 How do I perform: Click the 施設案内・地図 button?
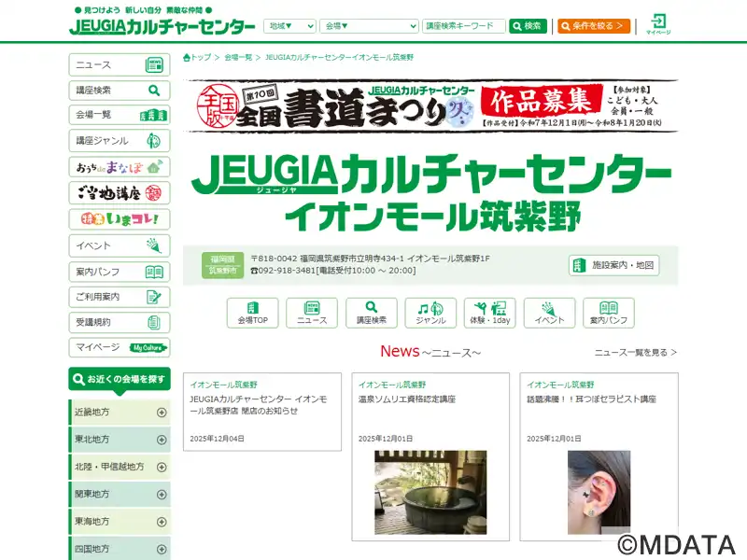coord(613,265)
